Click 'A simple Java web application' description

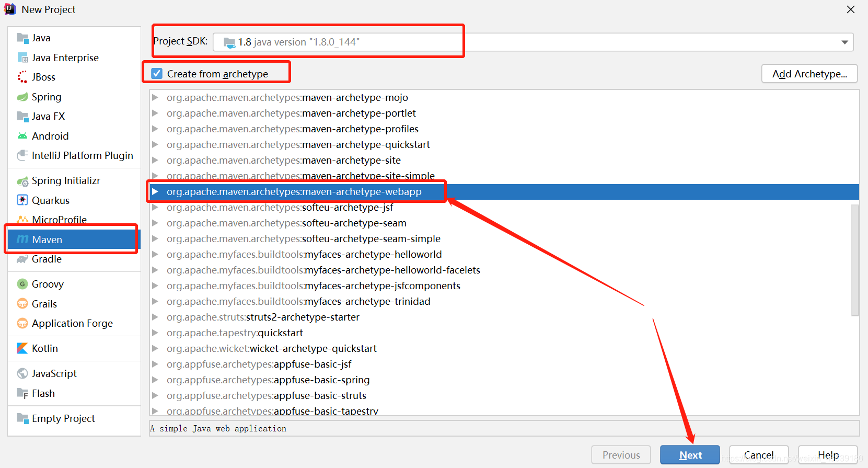[x=218, y=428]
